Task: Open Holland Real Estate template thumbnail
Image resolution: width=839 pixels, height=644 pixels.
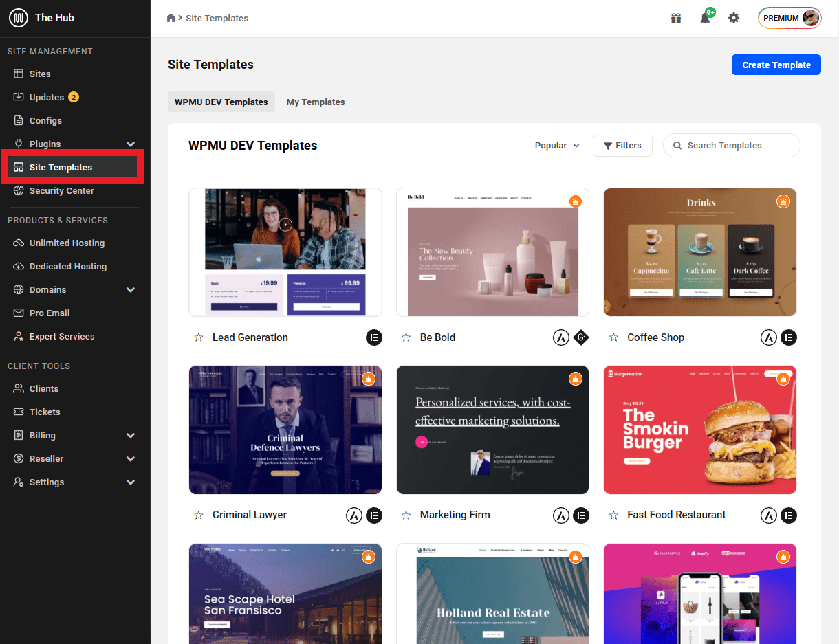Action: coord(492,594)
